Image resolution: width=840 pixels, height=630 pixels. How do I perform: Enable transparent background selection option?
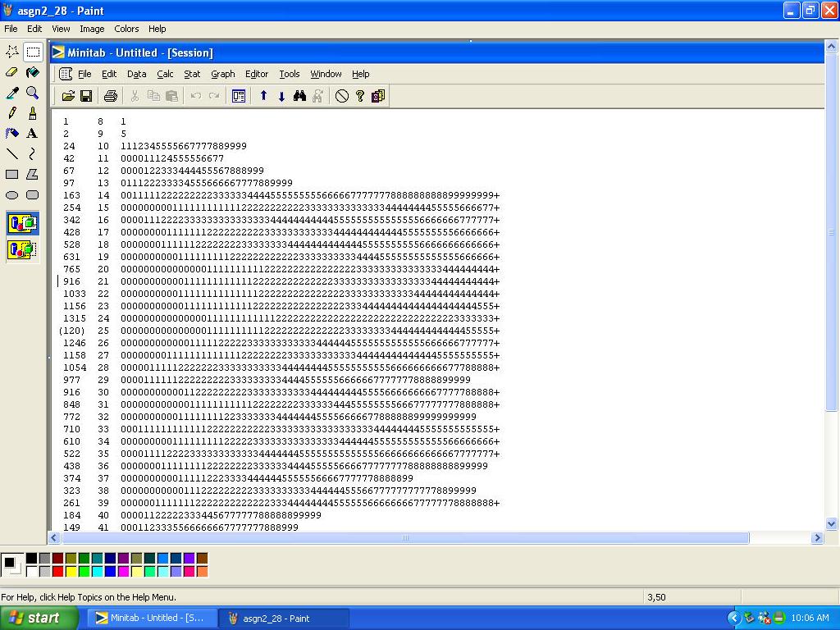pos(22,249)
